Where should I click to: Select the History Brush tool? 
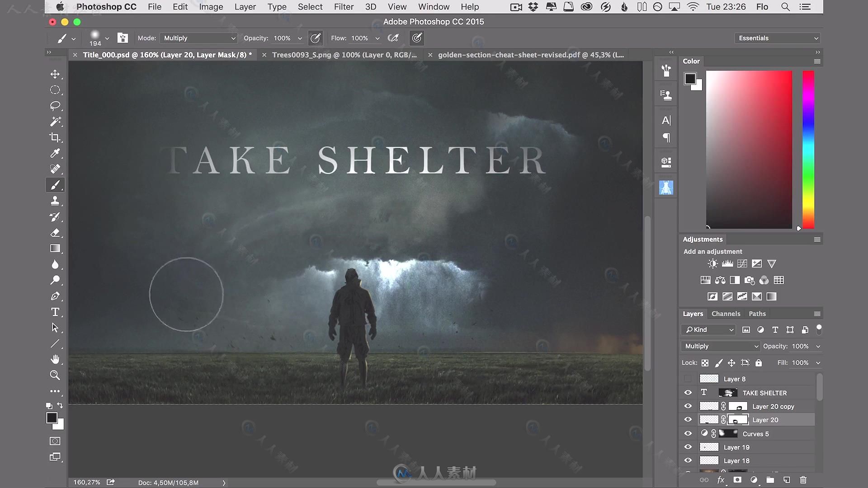coord(55,217)
